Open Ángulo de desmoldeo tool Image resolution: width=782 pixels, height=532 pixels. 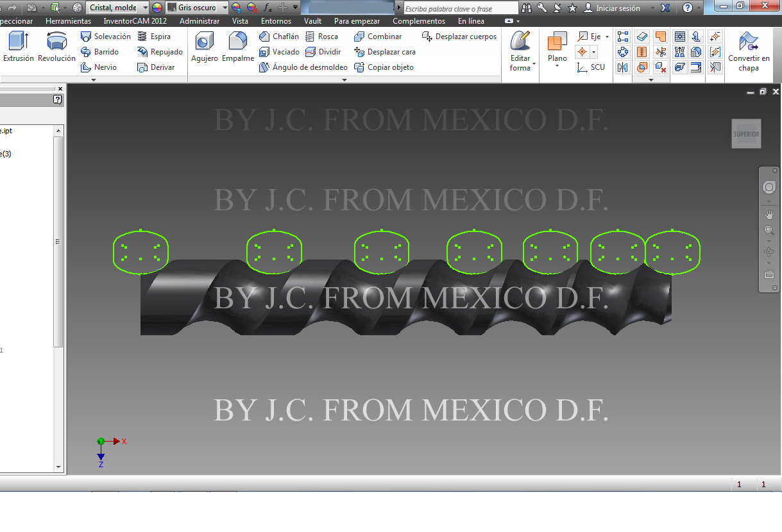pyautogui.click(x=303, y=67)
